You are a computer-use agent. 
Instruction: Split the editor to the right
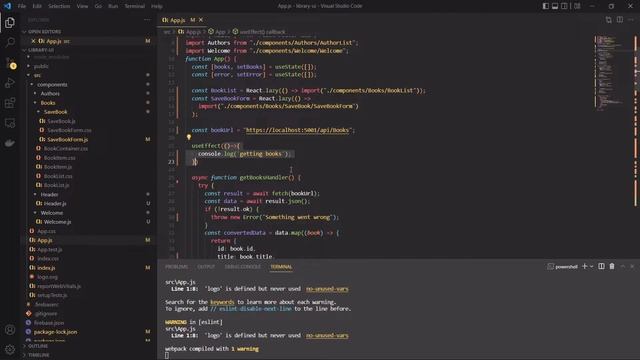point(620,20)
